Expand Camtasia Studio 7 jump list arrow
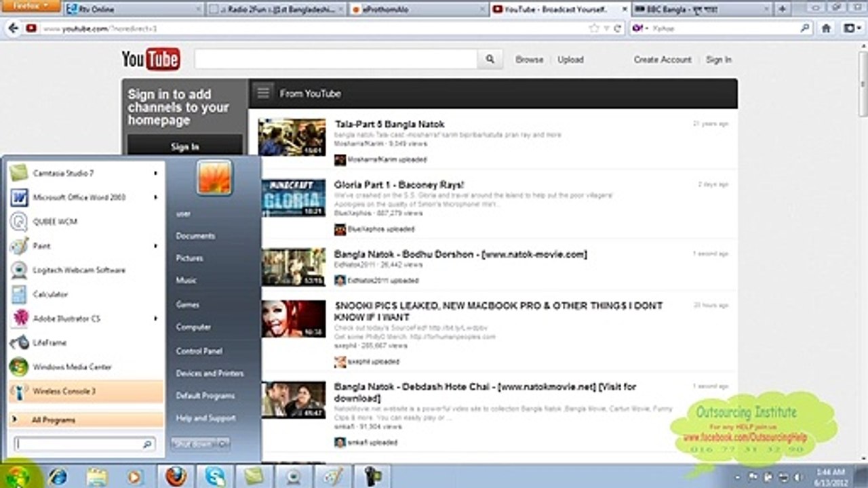 [x=155, y=174]
